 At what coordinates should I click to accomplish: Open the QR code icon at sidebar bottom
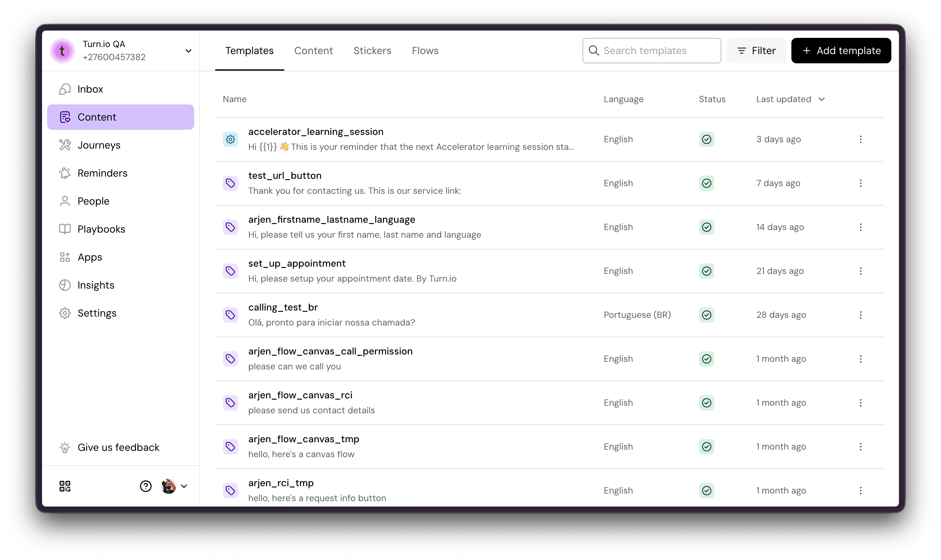coord(65,486)
